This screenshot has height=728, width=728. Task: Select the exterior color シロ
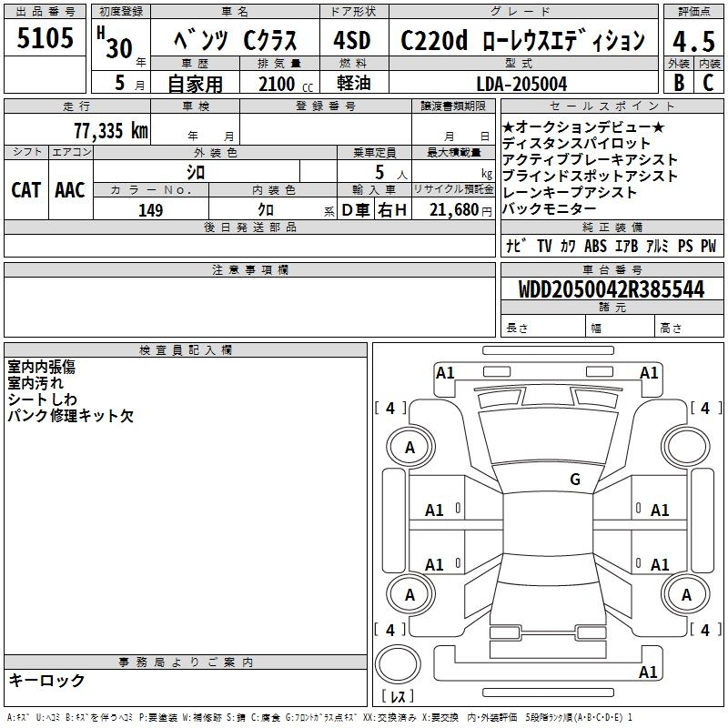[x=196, y=172]
